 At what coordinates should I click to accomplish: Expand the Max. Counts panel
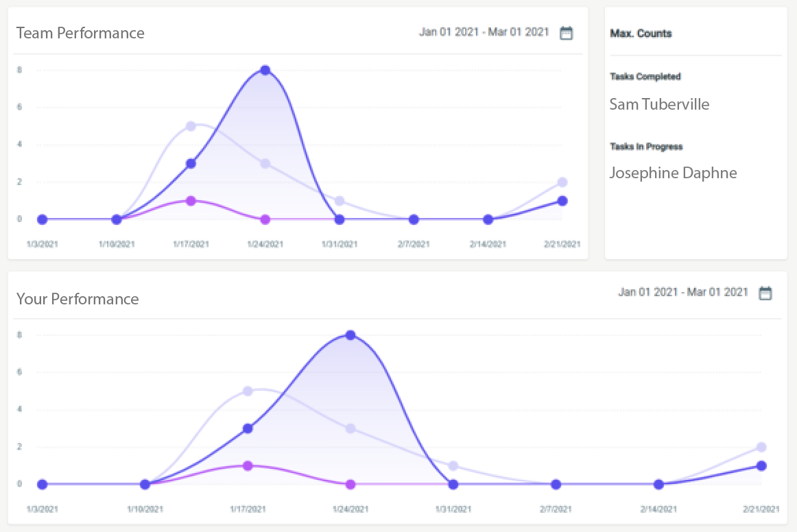click(x=641, y=33)
